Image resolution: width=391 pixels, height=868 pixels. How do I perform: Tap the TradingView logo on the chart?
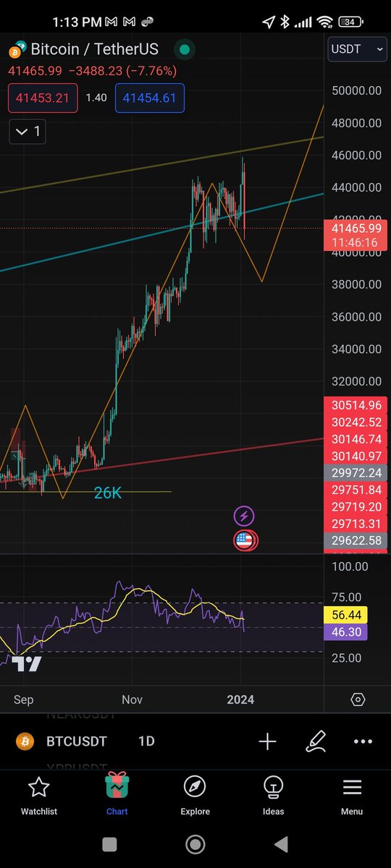(25, 664)
